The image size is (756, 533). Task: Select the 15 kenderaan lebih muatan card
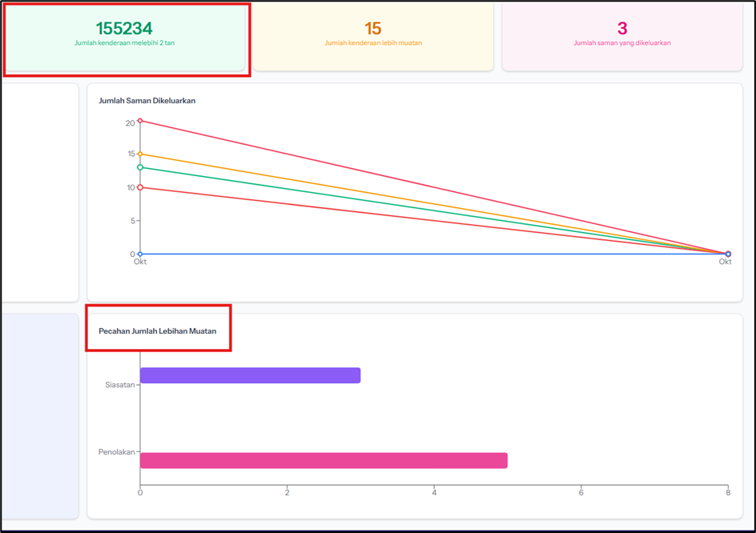[372, 35]
